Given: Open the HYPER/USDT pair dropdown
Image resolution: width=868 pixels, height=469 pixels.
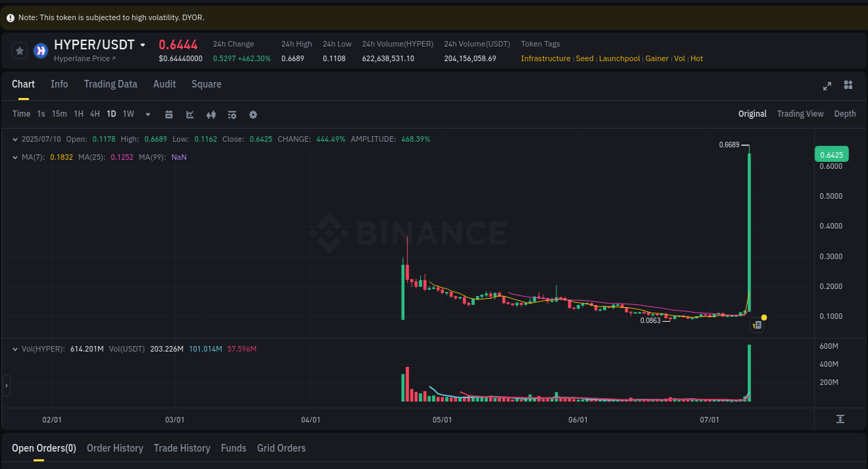Looking at the screenshot, I should tap(143, 44).
